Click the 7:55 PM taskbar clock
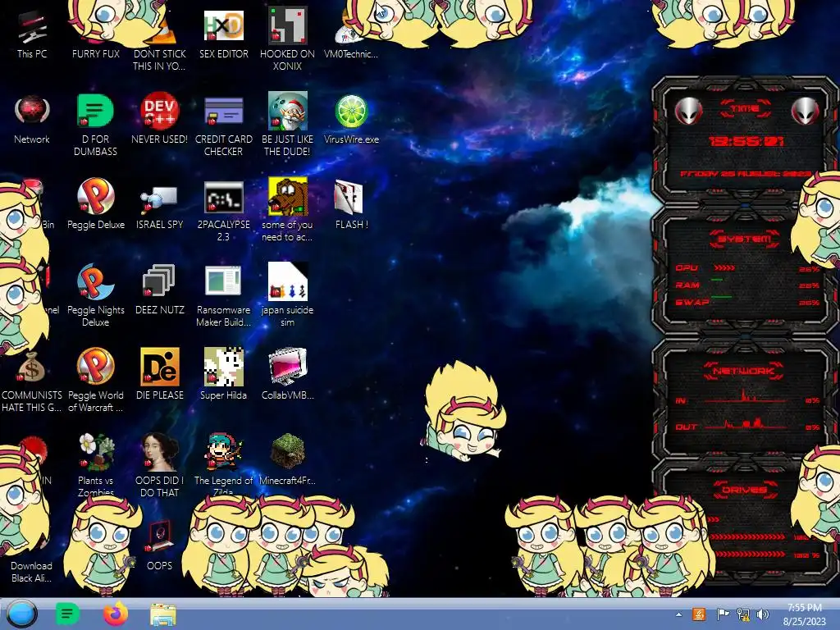The width and height of the screenshot is (840, 630). click(x=804, y=614)
